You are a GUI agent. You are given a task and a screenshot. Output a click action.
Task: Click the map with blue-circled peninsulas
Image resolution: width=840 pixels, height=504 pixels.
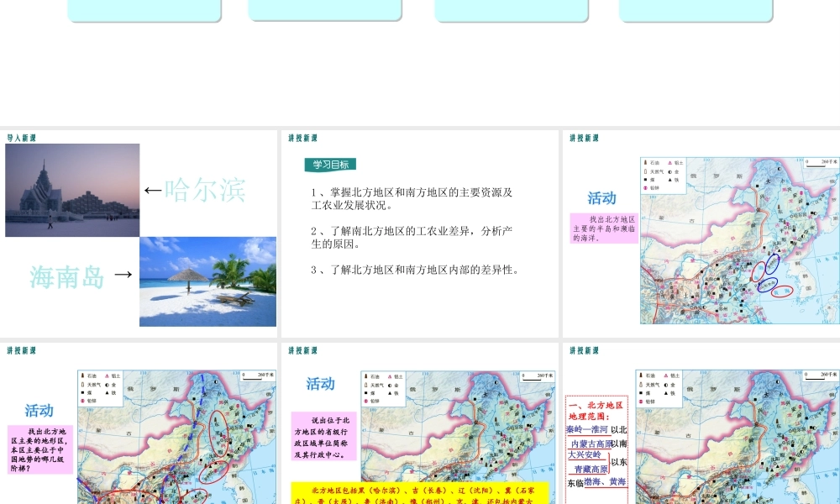tap(740, 240)
